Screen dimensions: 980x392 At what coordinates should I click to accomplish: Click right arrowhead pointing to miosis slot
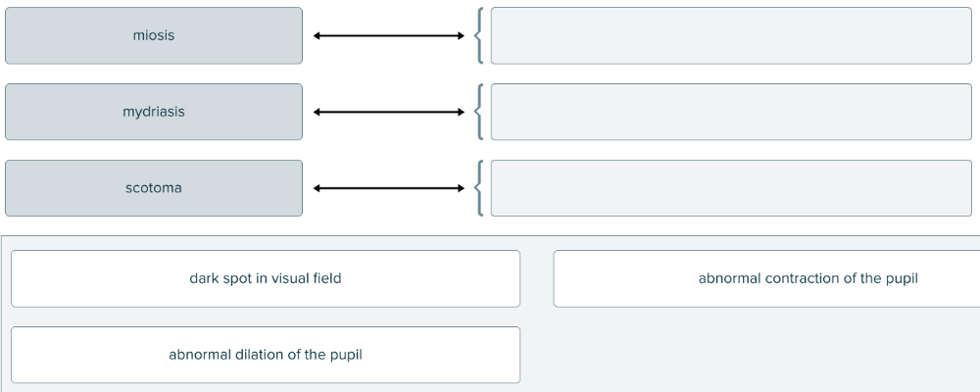pos(460,36)
